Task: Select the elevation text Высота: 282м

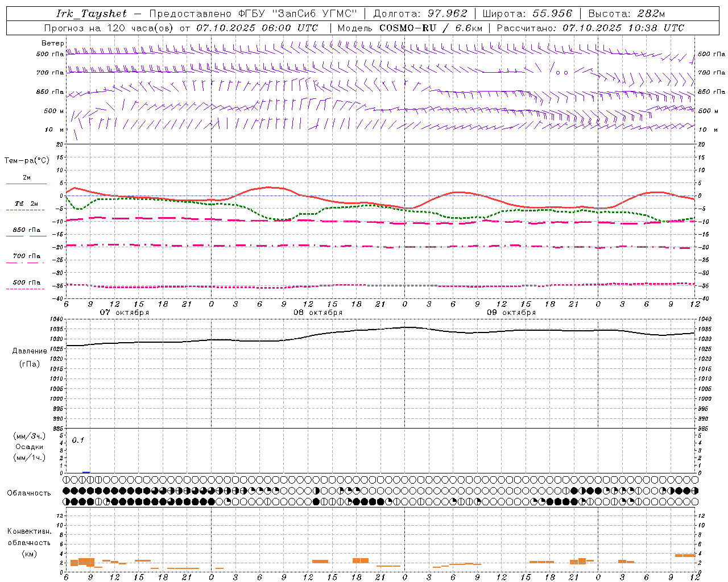Action: pyautogui.click(x=626, y=14)
